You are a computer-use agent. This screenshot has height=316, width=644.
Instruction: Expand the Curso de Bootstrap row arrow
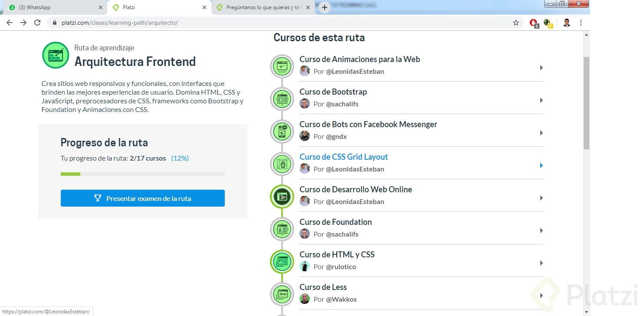[x=541, y=100]
